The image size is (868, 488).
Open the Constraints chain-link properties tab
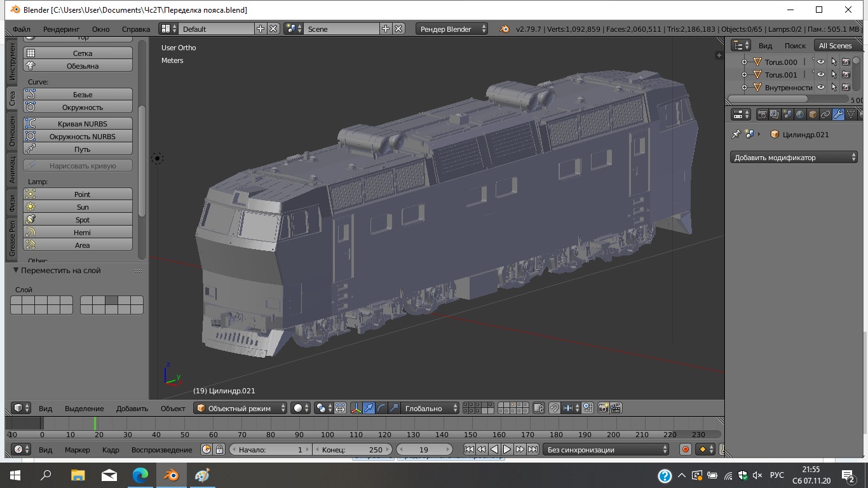(825, 114)
